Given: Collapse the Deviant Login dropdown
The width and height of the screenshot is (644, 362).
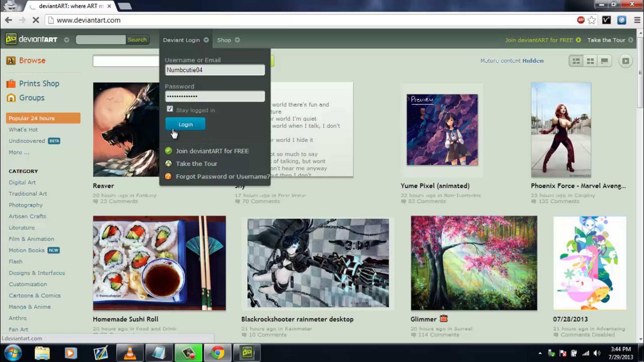Looking at the screenshot, I should [206, 40].
